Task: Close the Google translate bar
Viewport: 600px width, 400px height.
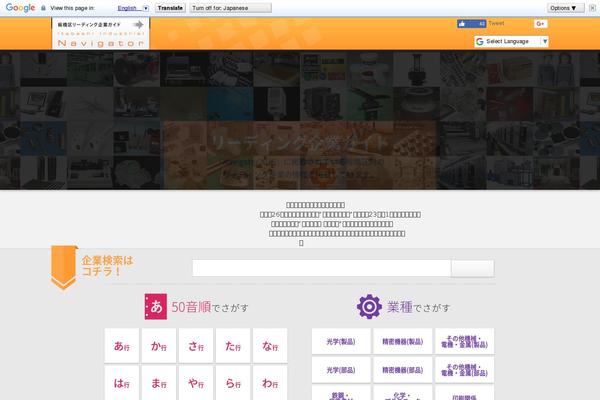Action: point(592,8)
